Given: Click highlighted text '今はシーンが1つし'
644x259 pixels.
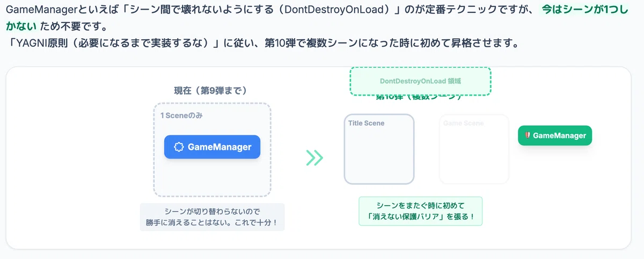Looking at the screenshot, I should [x=584, y=10].
